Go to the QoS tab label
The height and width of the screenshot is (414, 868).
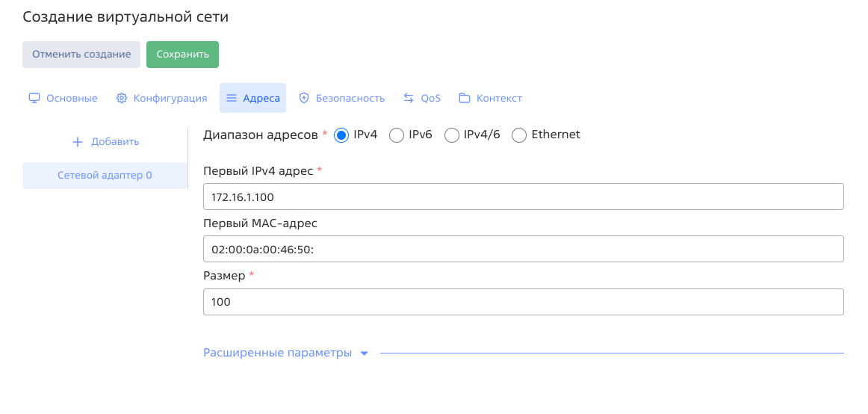point(431,98)
